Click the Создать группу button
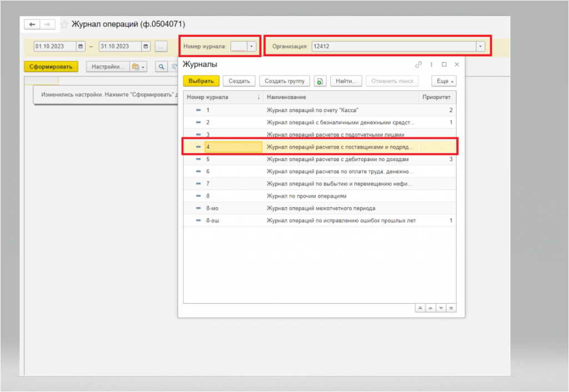569x392 pixels. pos(284,81)
